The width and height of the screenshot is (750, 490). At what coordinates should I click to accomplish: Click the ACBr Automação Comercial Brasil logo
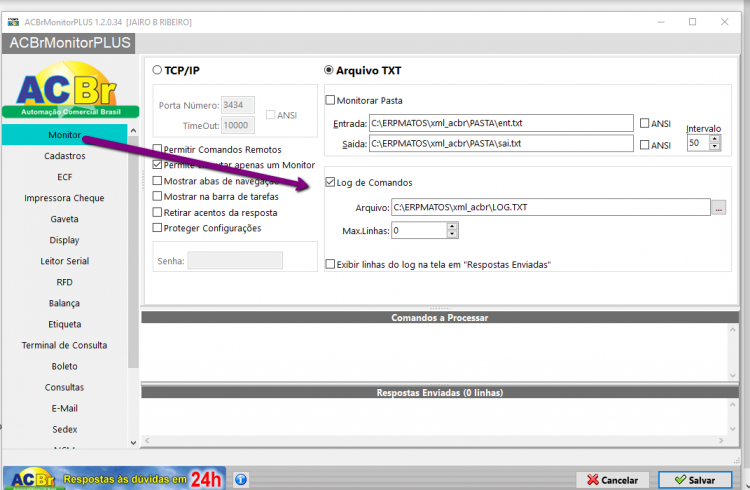coord(70,90)
